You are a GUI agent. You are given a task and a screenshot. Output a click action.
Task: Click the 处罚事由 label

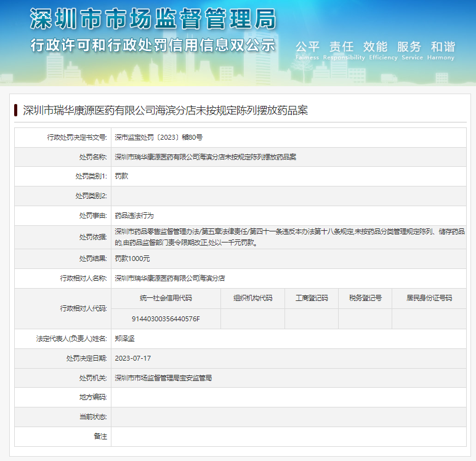click(93, 215)
